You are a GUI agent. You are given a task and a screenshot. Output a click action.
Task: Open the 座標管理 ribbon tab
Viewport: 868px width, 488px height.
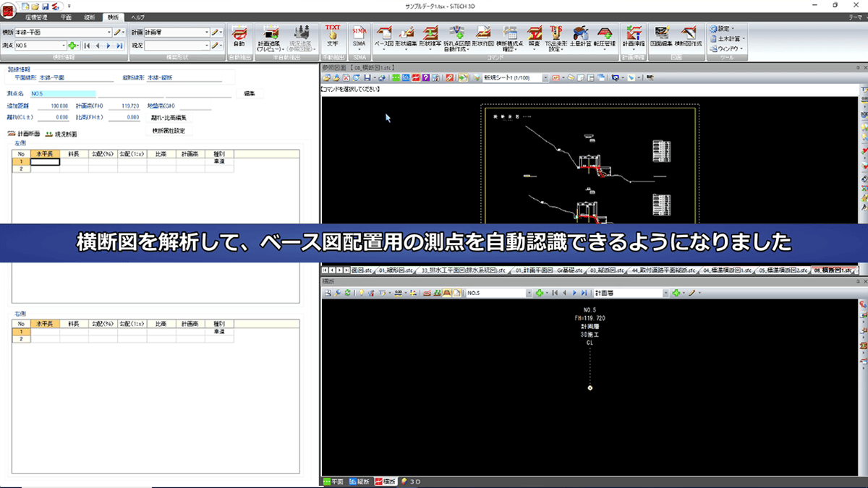(36, 17)
